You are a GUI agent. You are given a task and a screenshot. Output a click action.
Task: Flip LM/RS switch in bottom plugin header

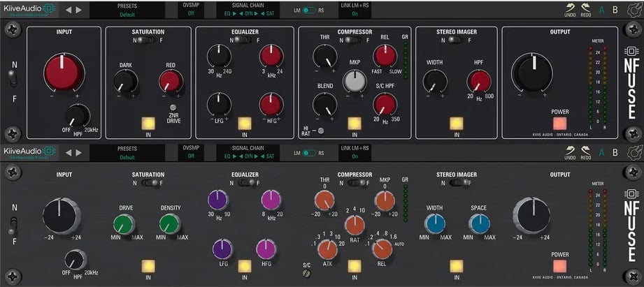pyautogui.click(x=309, y=153)
